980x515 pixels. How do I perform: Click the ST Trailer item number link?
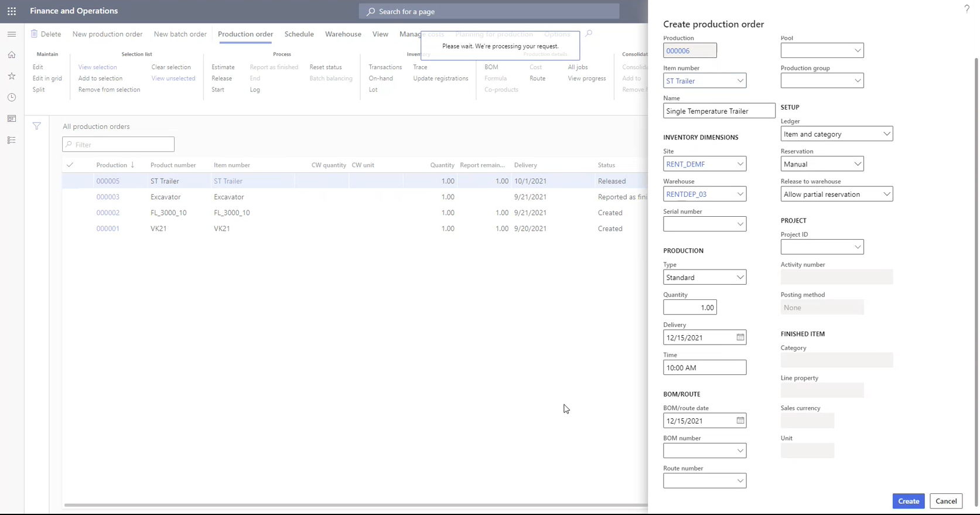coord(228,181)
